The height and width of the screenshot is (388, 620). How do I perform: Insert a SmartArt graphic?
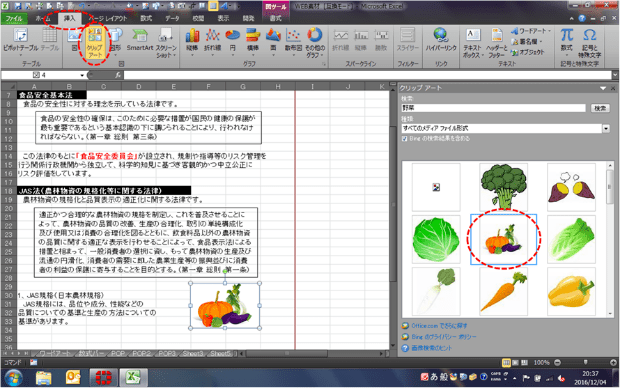click(140, 40)
